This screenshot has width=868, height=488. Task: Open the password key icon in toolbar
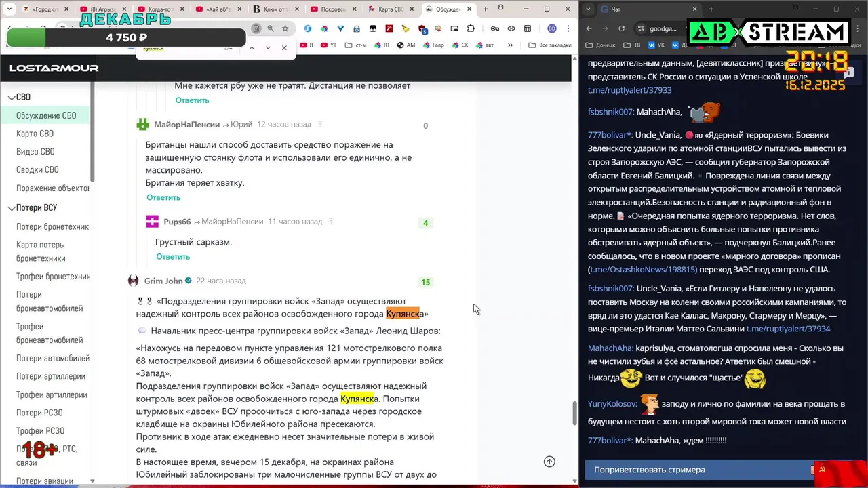pos(495,28)
